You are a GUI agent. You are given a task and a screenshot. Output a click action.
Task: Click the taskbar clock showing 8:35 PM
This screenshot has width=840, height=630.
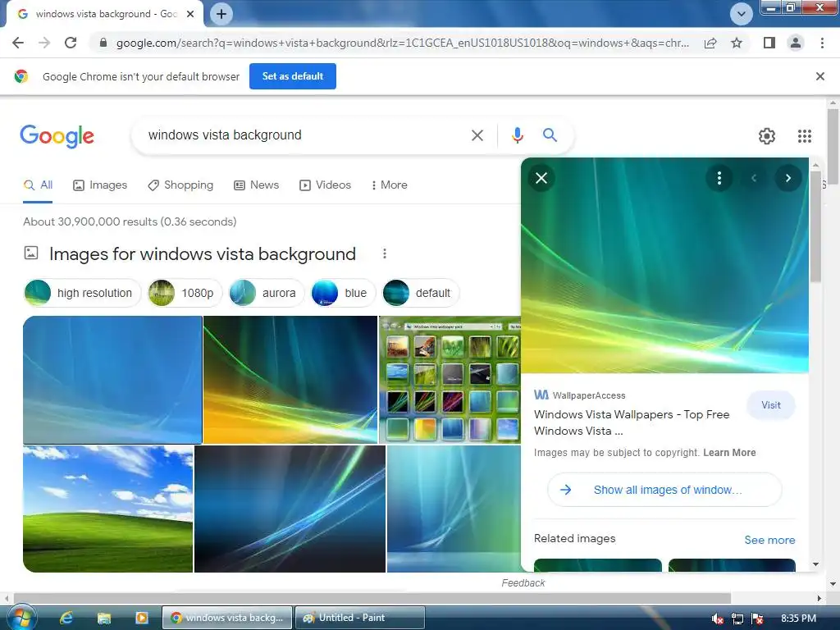798,619
